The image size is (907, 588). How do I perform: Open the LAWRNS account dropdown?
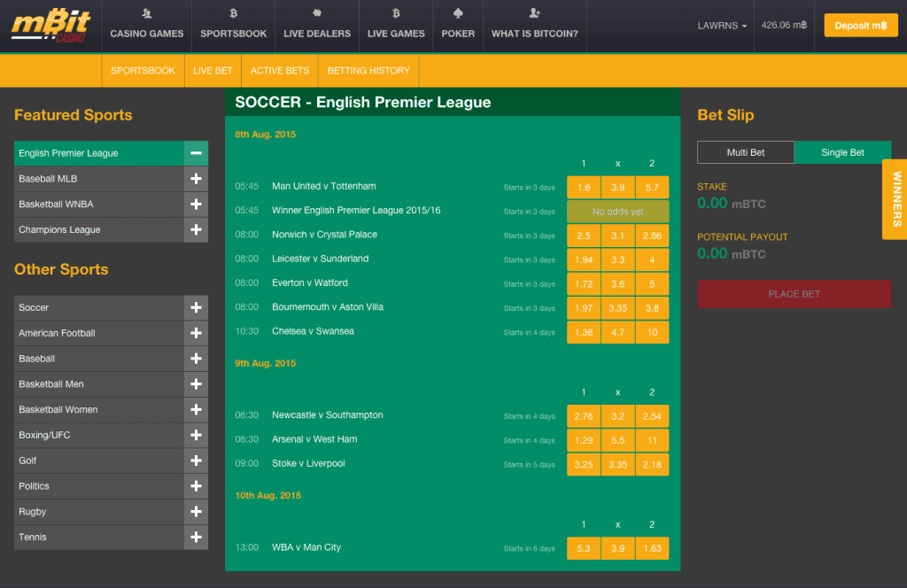point(722,26)
